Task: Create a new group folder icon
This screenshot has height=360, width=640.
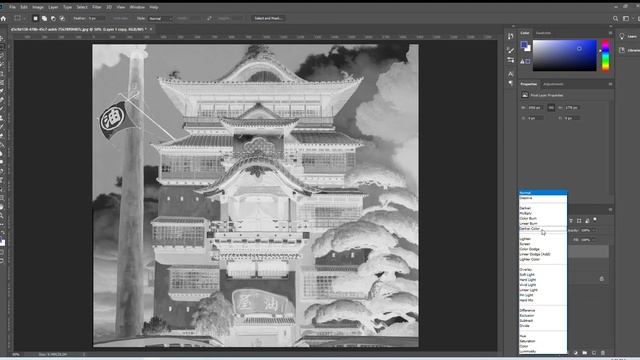Action: (585, 353)
